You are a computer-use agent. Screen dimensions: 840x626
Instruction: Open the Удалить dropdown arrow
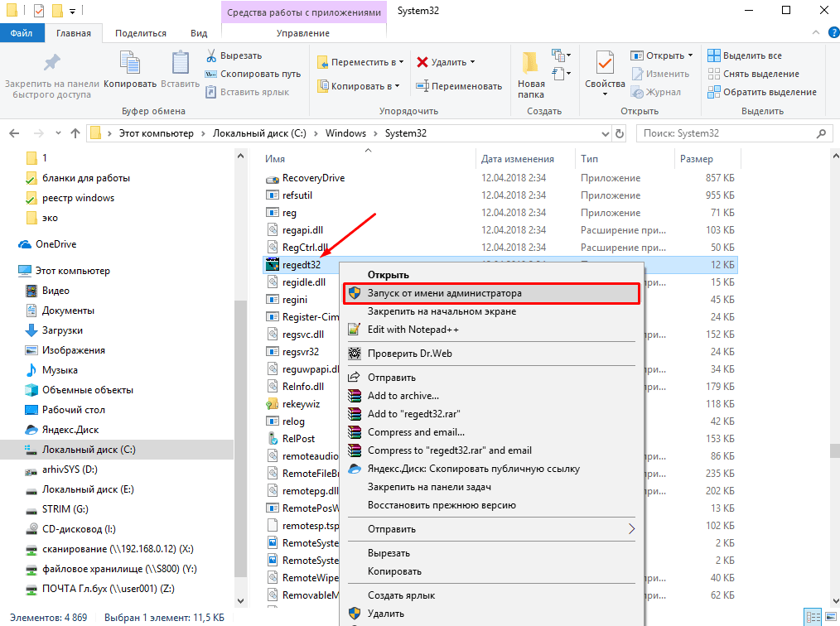472,62
